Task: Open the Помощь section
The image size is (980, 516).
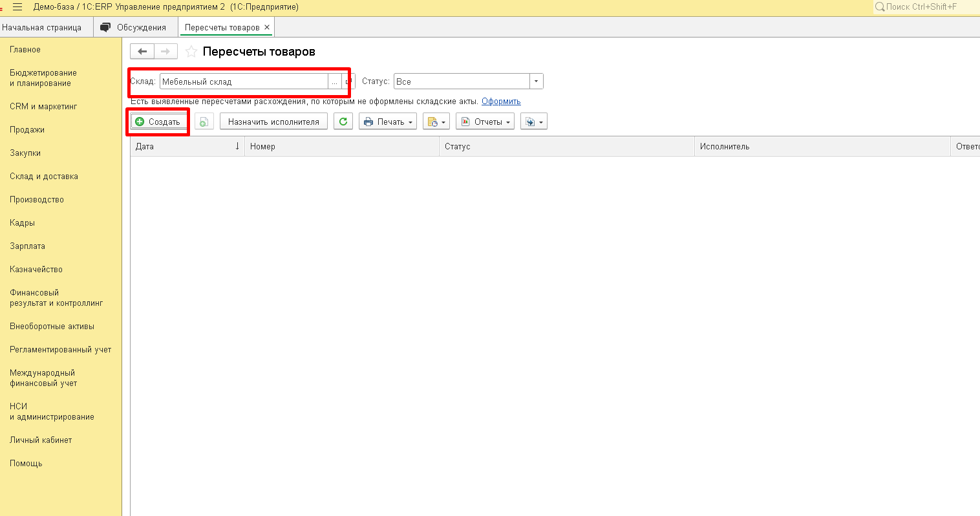Action: (26, 464)
